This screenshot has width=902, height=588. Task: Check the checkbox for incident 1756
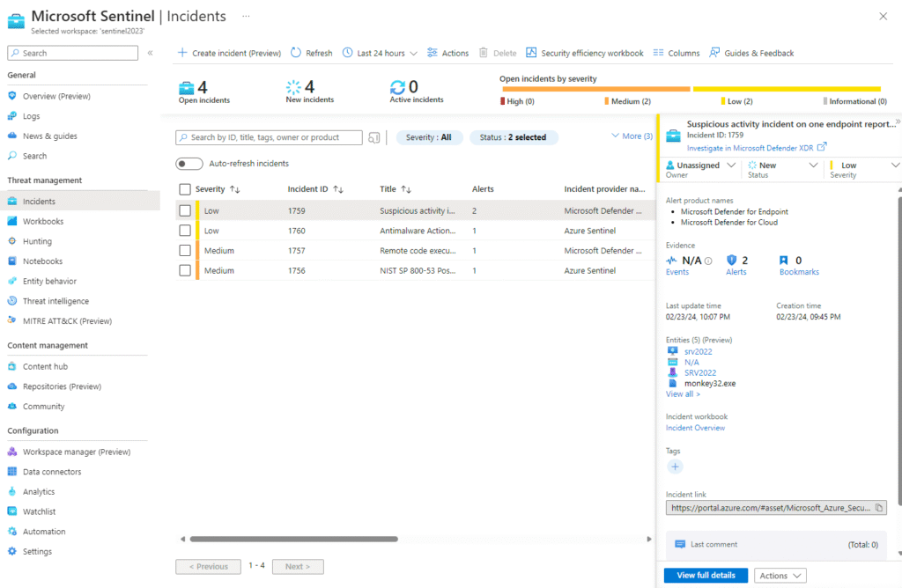click(185, 270)
